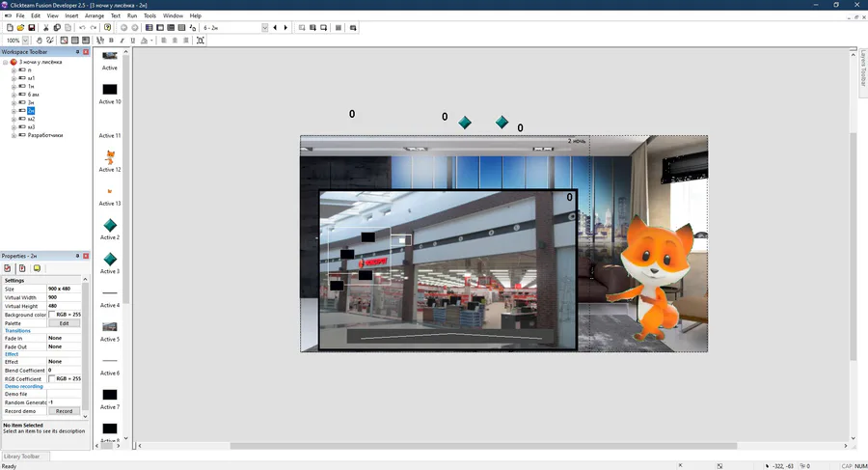
Task: Click the Italic formatting icon
Action: (122, 41)
